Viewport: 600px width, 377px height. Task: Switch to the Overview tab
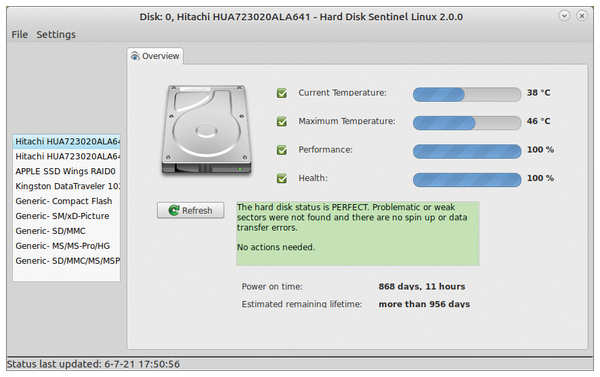point(155,56)
